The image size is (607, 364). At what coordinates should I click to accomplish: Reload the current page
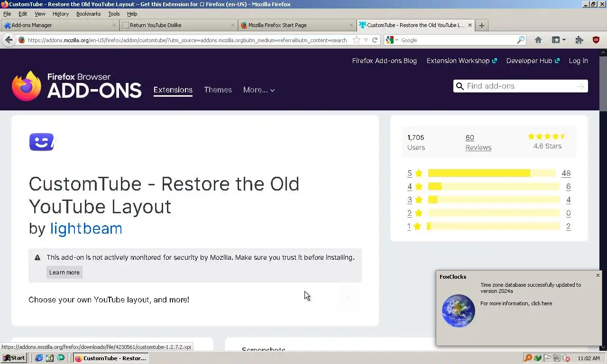point(375,40)
